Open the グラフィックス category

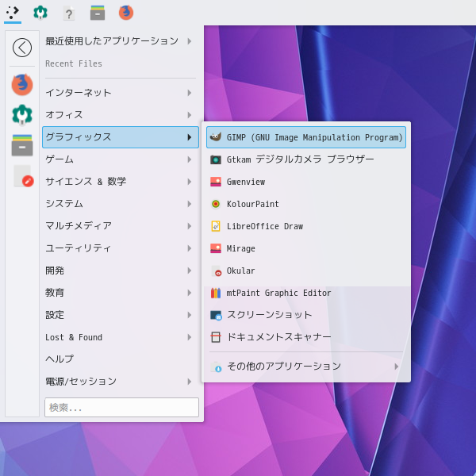point(121,137)
